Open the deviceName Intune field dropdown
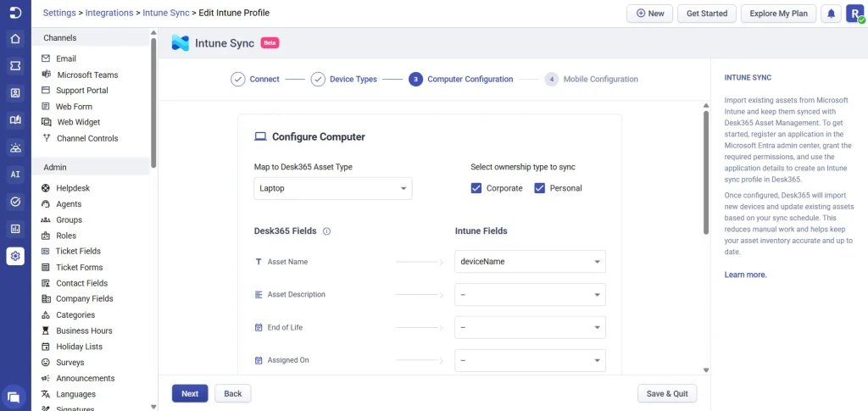868x411 pixels. tap(530, 262)
